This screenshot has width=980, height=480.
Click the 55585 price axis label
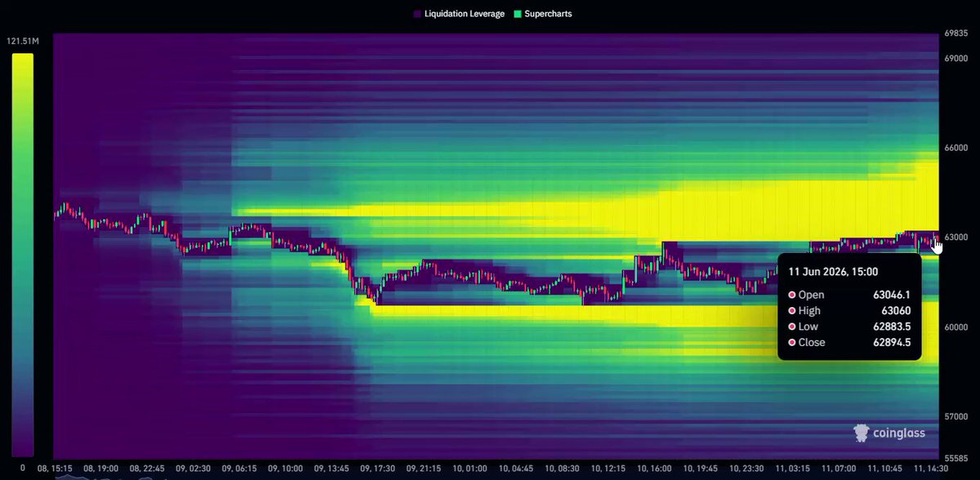tap(955, 458)
